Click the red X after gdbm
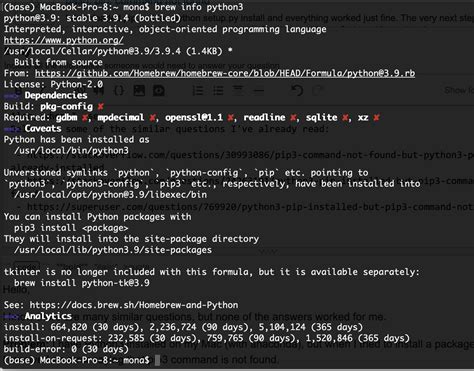This screenshot has height=371, width=474. pyautogui.click(x=85, y=118)
